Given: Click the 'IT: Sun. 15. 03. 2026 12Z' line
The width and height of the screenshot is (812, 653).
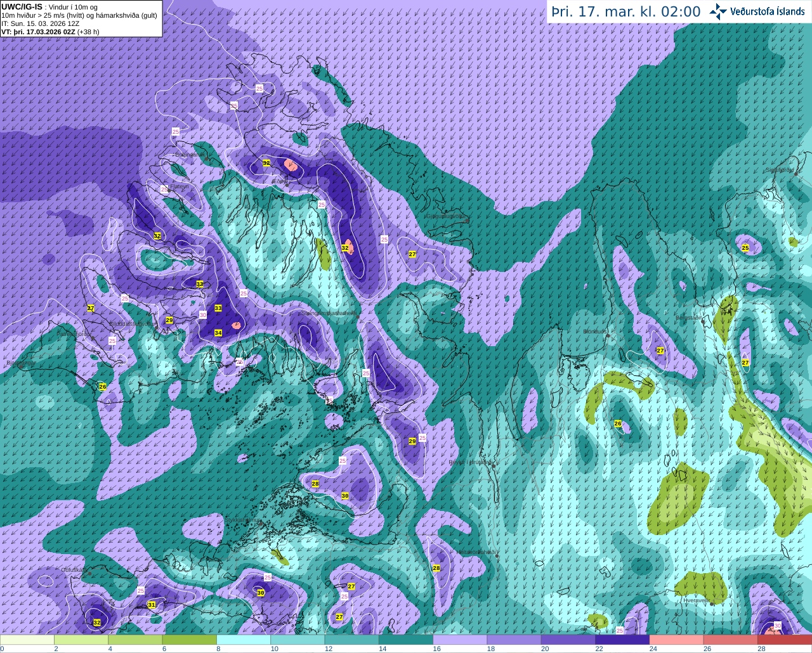Looking at the screenshot, I should [41, 23].
